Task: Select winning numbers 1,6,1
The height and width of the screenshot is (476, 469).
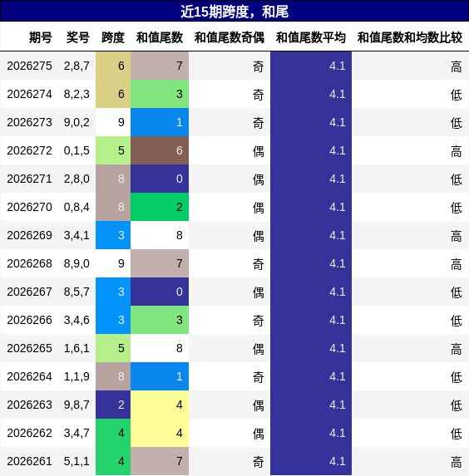Action: (x=77, y=348)
